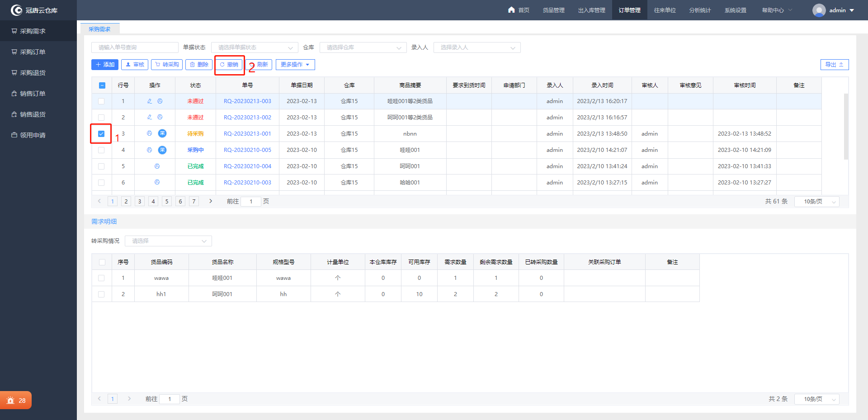Click the 删除 button

pos(199,65)
